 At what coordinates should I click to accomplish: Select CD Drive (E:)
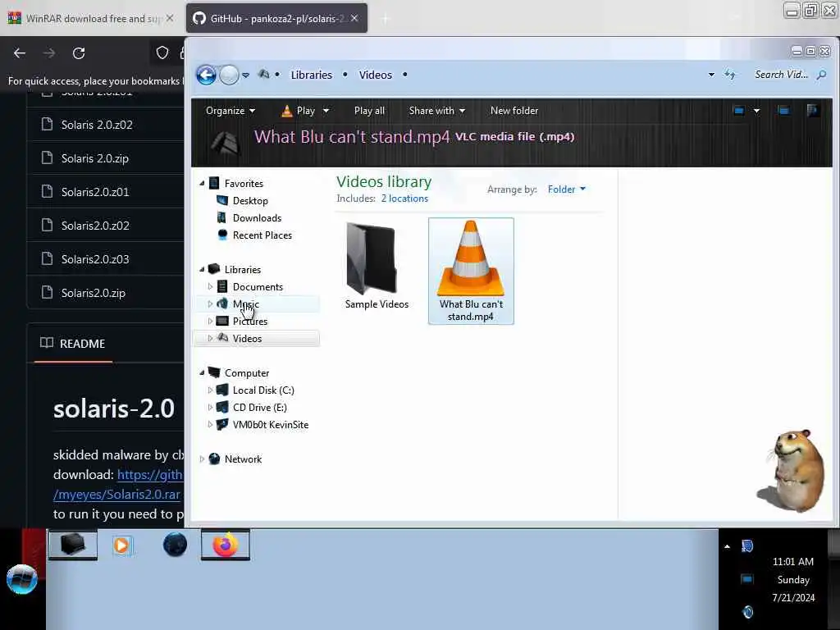coord(259,408)
